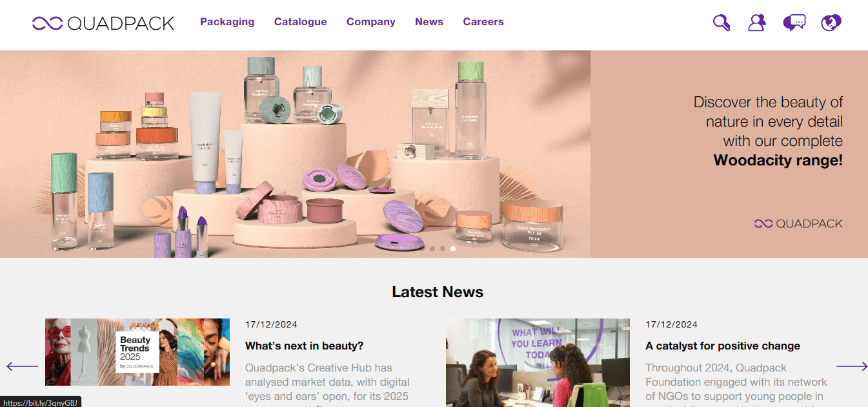The height and width of the screenshot is (407, 868).
Task: Open "A catalyst for positive change" article
Action: pyautogui.click(x=723, y=346)
